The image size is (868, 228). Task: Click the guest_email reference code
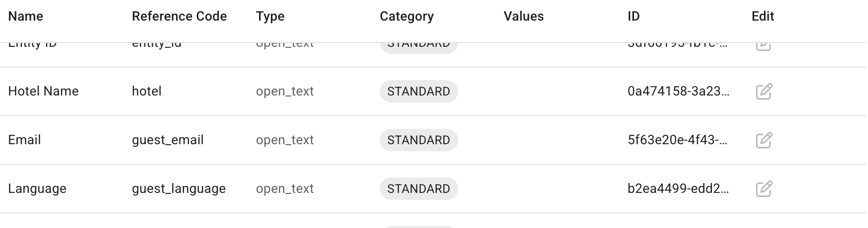click(168, 140)
